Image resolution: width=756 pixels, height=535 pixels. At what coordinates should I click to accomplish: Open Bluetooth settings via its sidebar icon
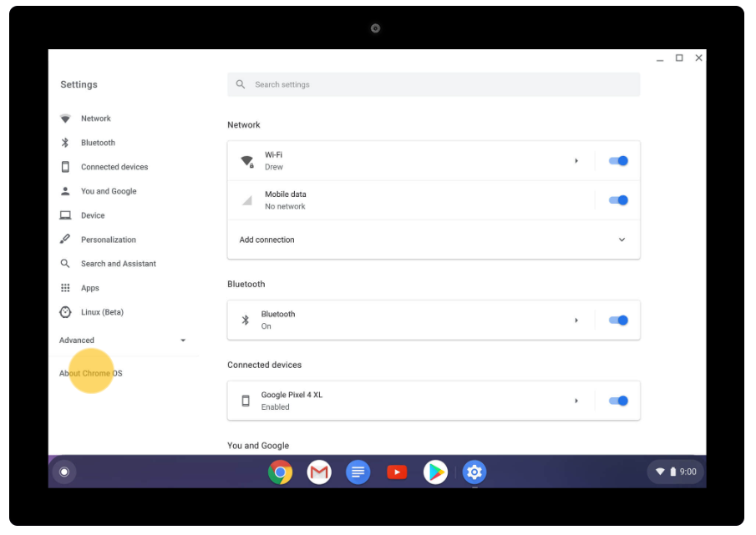coord(65,142)
